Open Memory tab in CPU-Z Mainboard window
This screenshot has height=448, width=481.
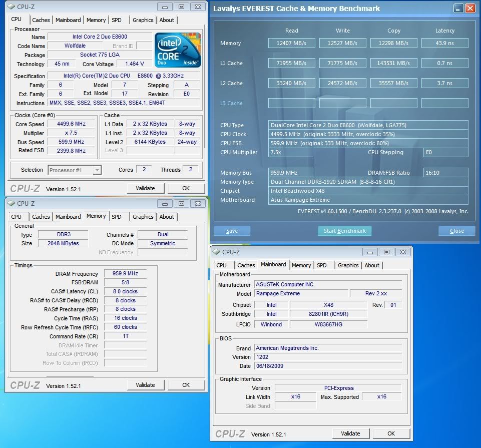pyautogui.click(x=301, y=265)
